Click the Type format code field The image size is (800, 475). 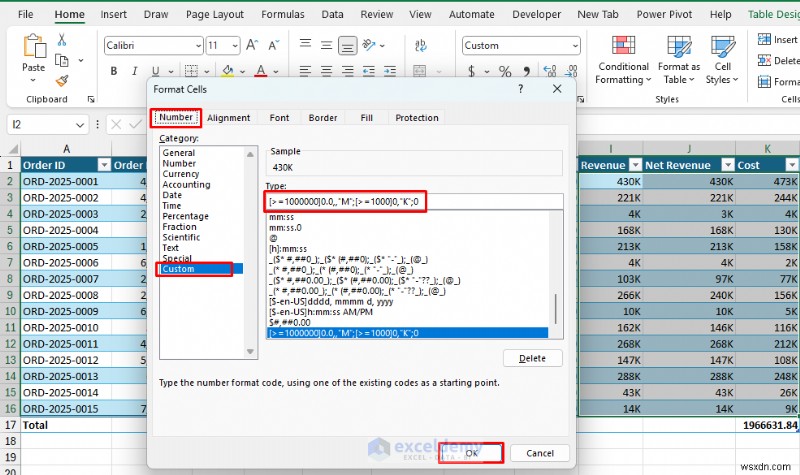click(x=414, y=202)
